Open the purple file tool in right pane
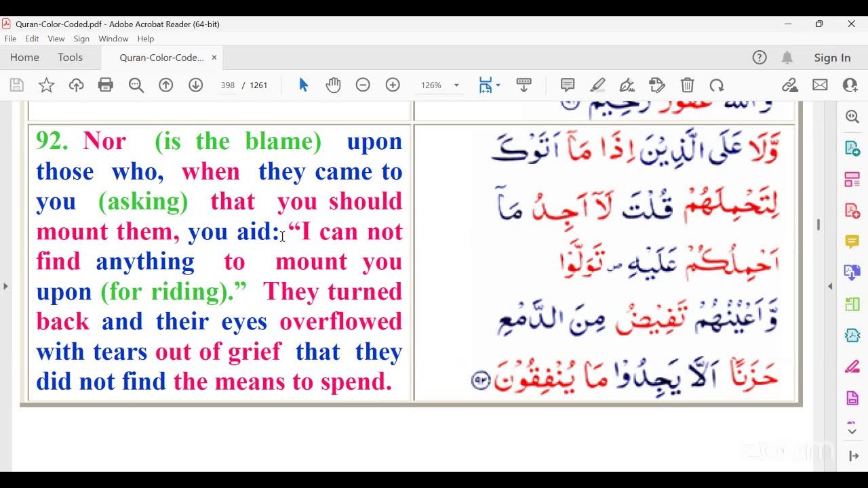868x488 pixels. [852, 398]
